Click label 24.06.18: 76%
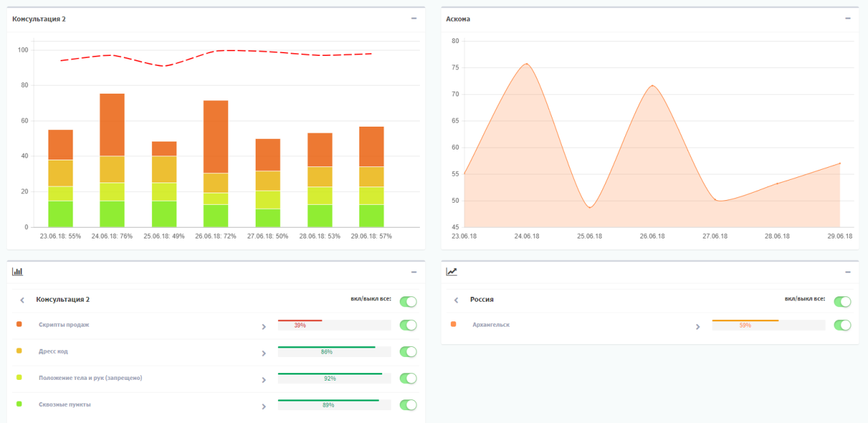 tap(112, 236)
